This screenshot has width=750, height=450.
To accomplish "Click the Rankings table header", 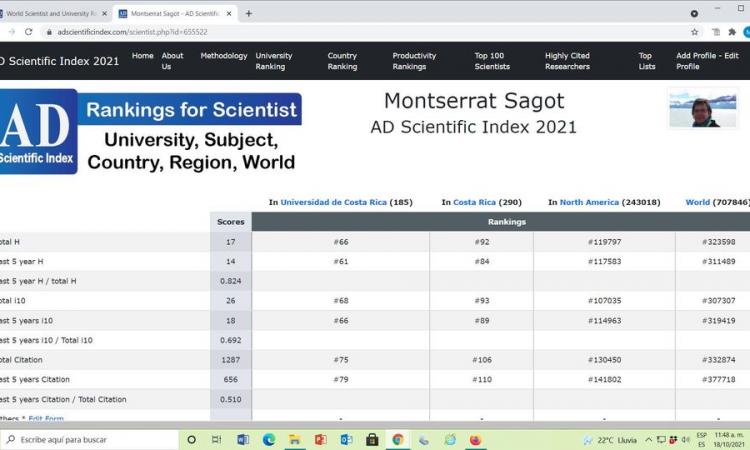I will click(507, 222).
